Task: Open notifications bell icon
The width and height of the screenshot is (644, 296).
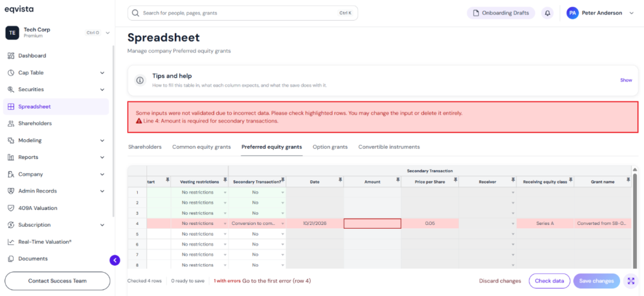Action: click(548, 13)
